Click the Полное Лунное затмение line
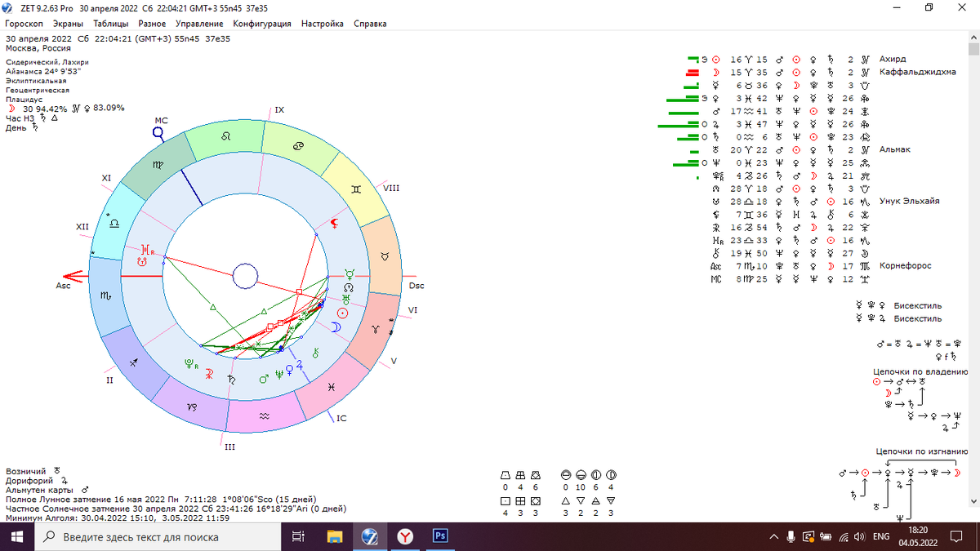980x551 pixels. (x=161, y=499)
